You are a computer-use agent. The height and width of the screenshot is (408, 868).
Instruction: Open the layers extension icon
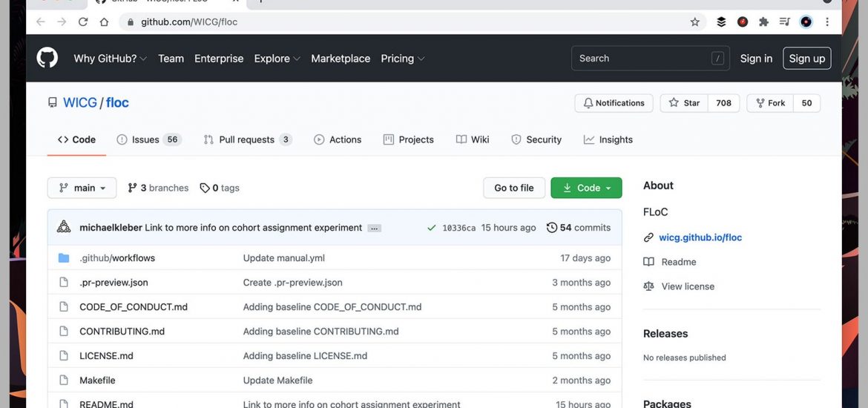click(721, 22)
